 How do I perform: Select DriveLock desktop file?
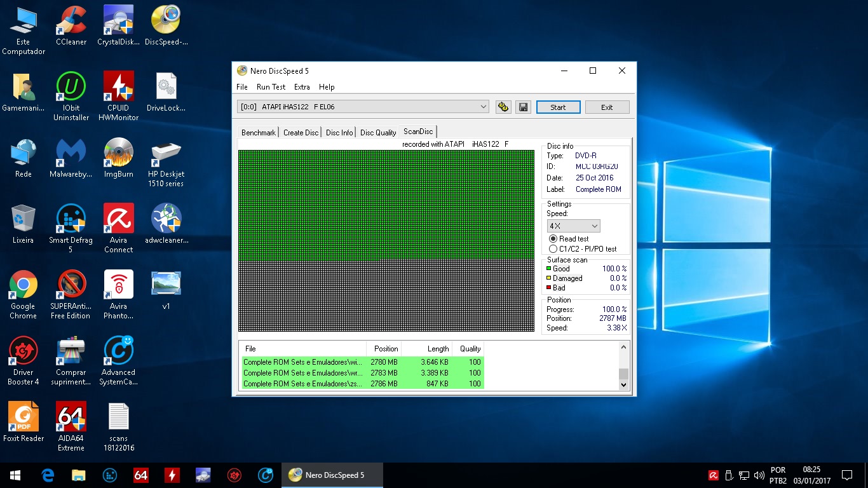tap(166, 92)
